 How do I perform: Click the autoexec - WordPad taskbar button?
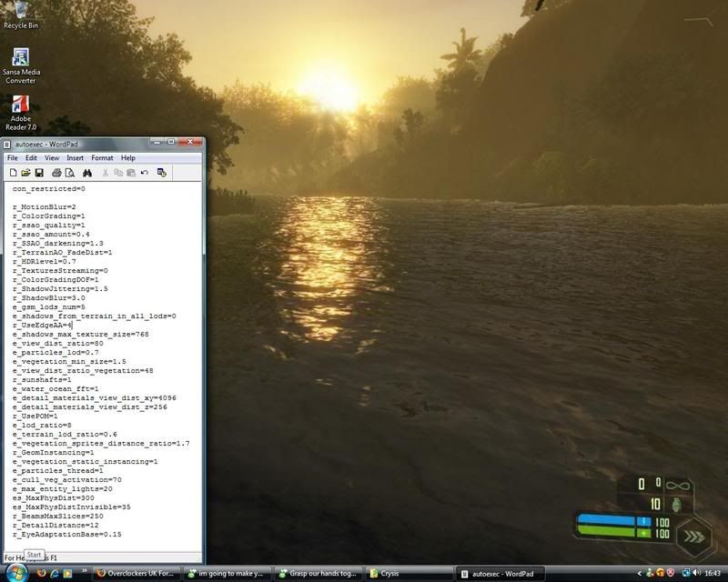(500, 574)
